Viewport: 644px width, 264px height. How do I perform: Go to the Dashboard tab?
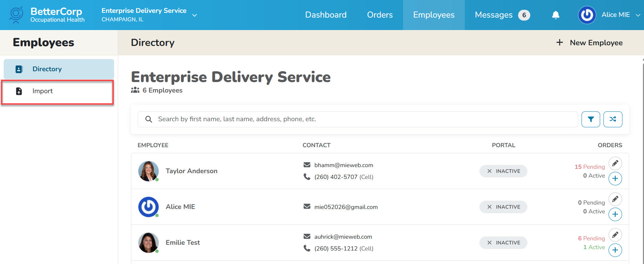tap(326, 15)
